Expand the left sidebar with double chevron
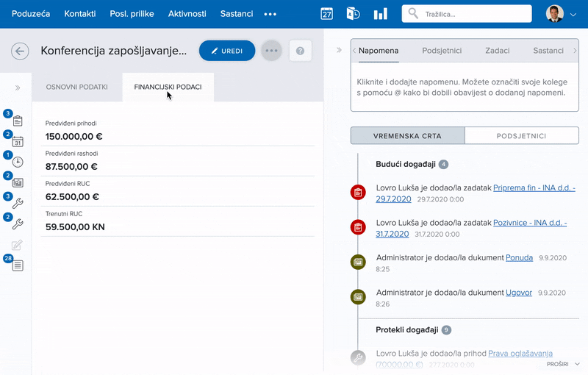The image size is (588, 375). (x=18, y=88)
